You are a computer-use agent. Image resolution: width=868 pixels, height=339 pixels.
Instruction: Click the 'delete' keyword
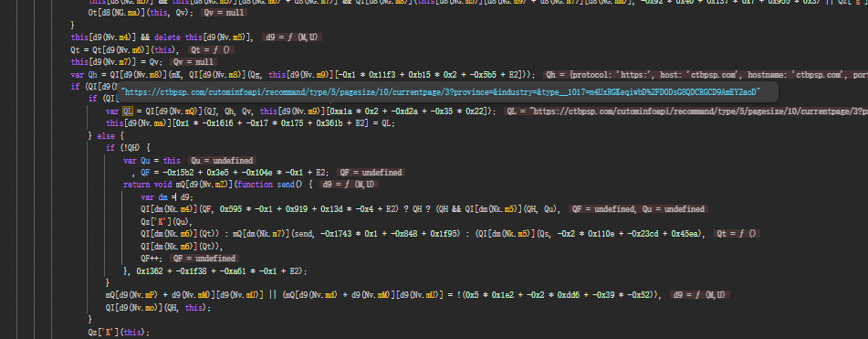[x=167, y=37]
